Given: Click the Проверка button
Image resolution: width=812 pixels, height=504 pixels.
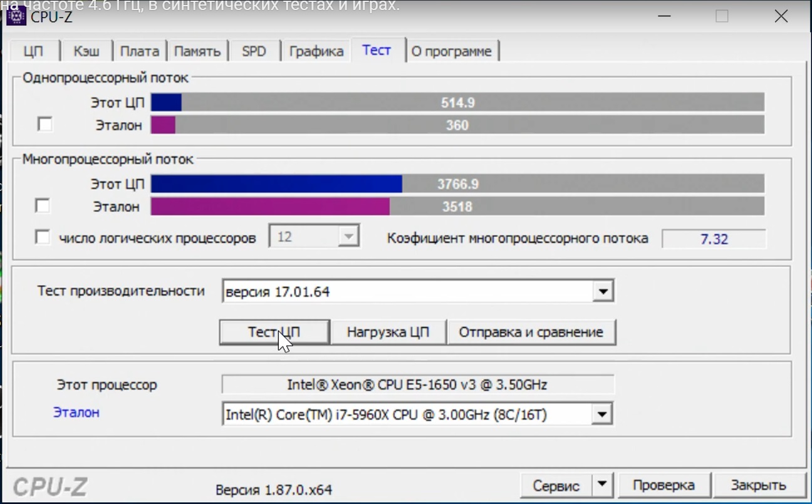Looking at the screenshot, I should point(664,485).
